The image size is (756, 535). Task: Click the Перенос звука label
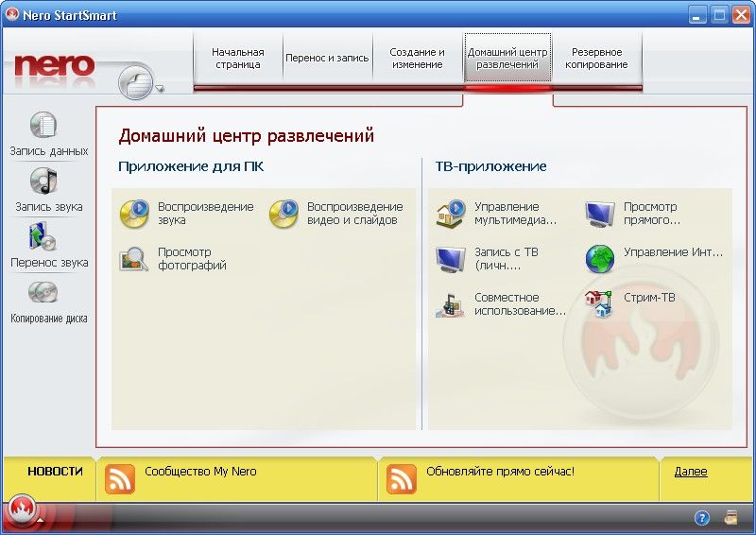[49, 263]
